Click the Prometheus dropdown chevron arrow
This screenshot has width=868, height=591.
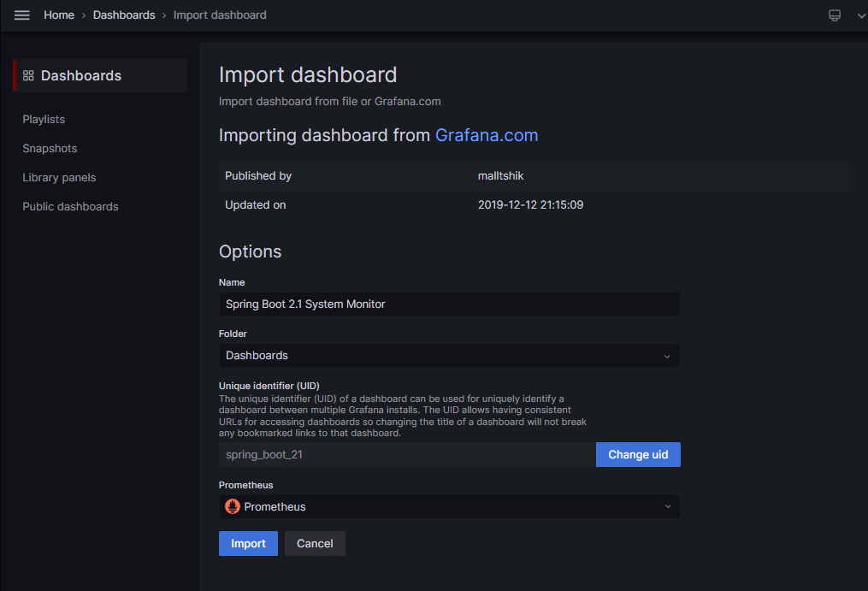[668, 507]
